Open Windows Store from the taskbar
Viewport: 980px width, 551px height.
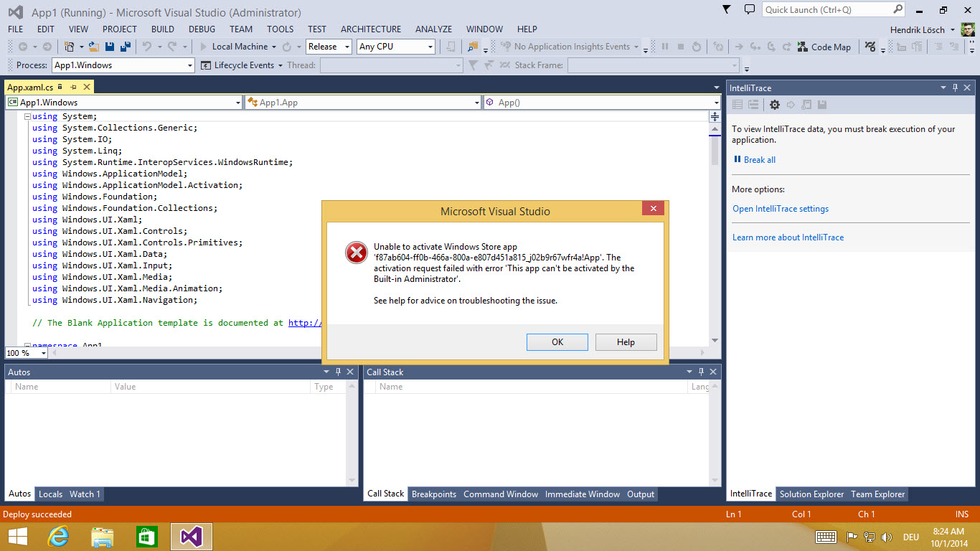tap(146, 537)
